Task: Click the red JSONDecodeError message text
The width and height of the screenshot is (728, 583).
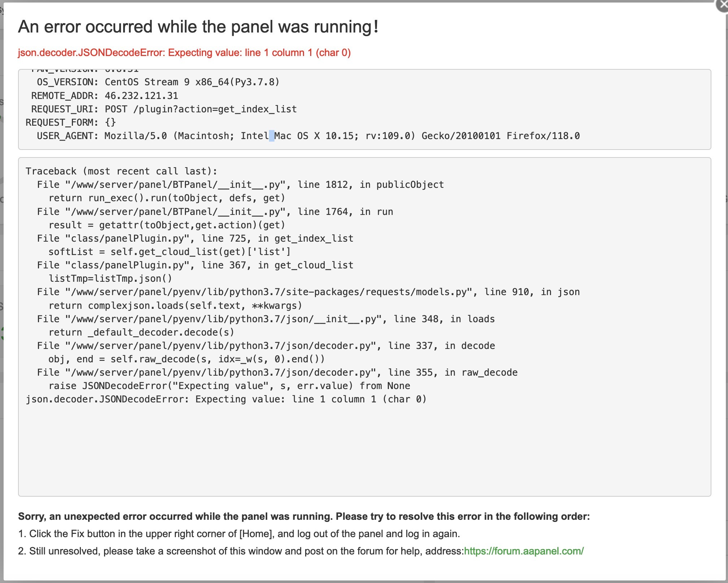Action: coord(184,53)
